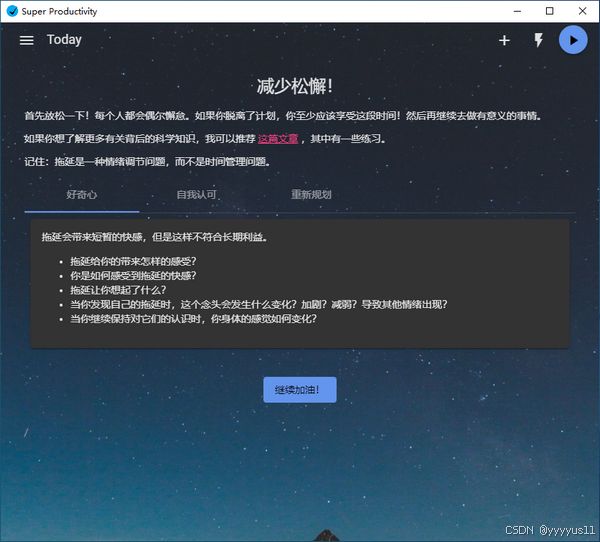Click the Super Productivity app icon in title bar
The width and height of the screenshot is (600, 542).
12,11
